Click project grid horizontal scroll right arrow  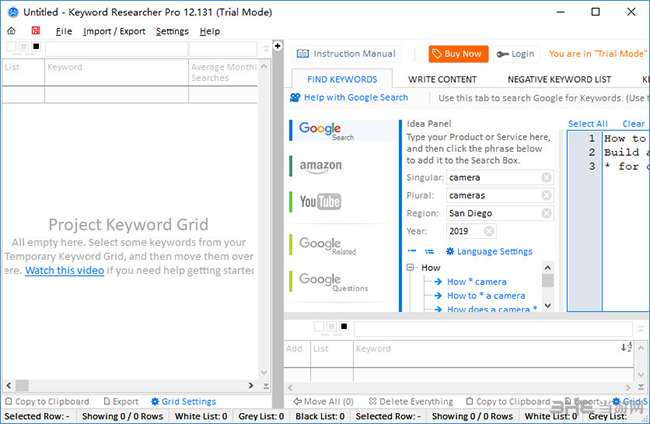[x=251, y=385]
